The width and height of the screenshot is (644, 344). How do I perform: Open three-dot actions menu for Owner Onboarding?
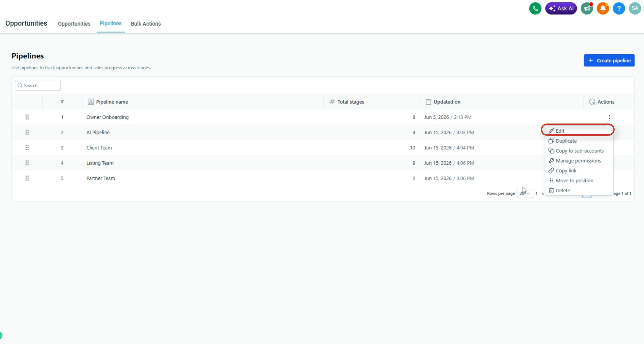tap(609, 117)
